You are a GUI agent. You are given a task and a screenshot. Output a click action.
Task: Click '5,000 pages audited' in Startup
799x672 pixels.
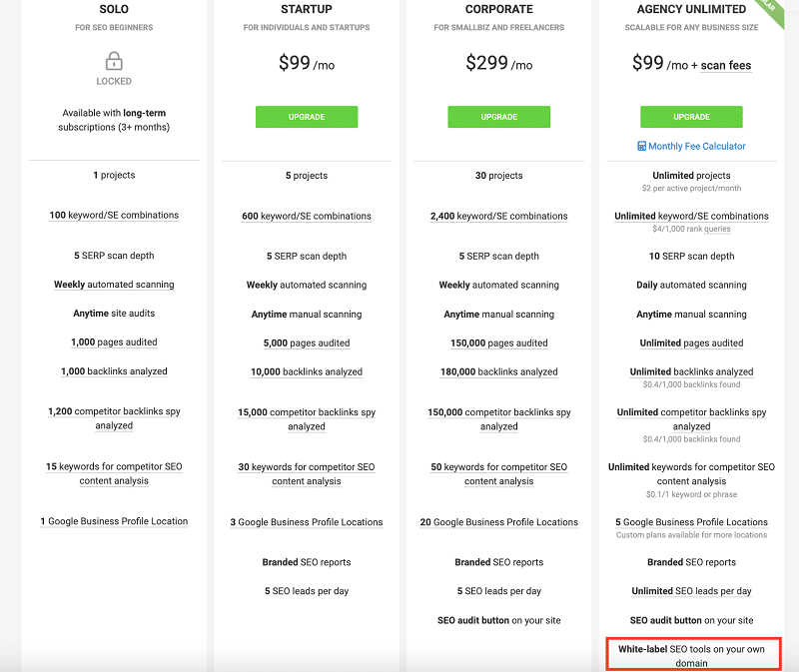[307, 342]
